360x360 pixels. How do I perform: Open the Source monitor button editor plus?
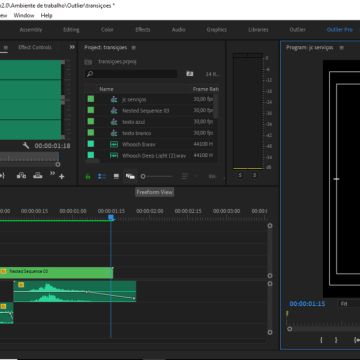coord(62,177)
